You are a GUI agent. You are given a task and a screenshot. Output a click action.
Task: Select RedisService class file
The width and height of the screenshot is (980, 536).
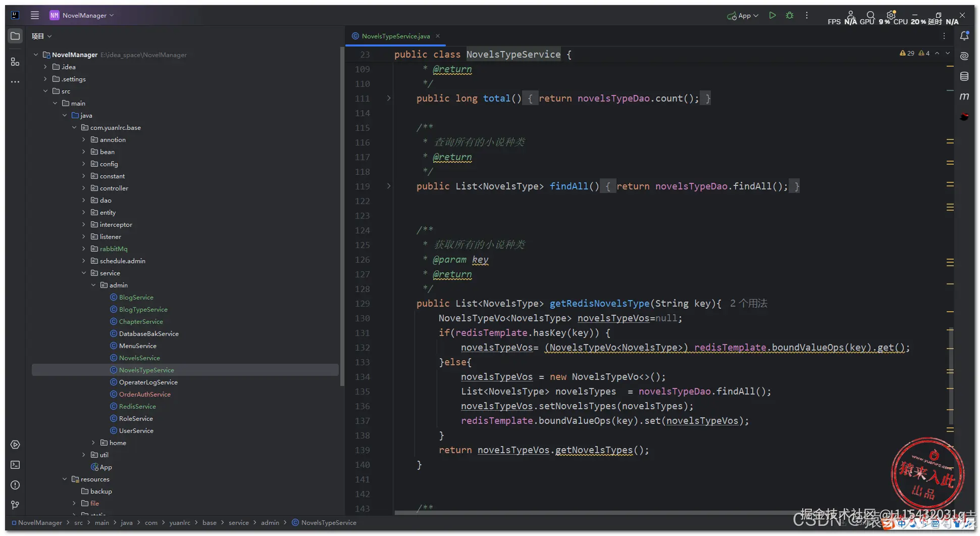click(137, 406)
